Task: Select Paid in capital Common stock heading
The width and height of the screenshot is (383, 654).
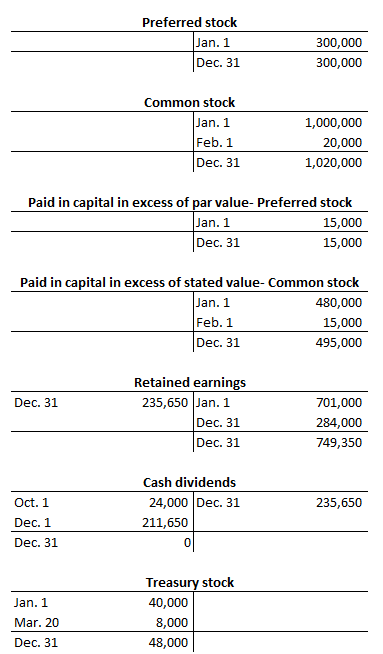Action: pos(189,282)
